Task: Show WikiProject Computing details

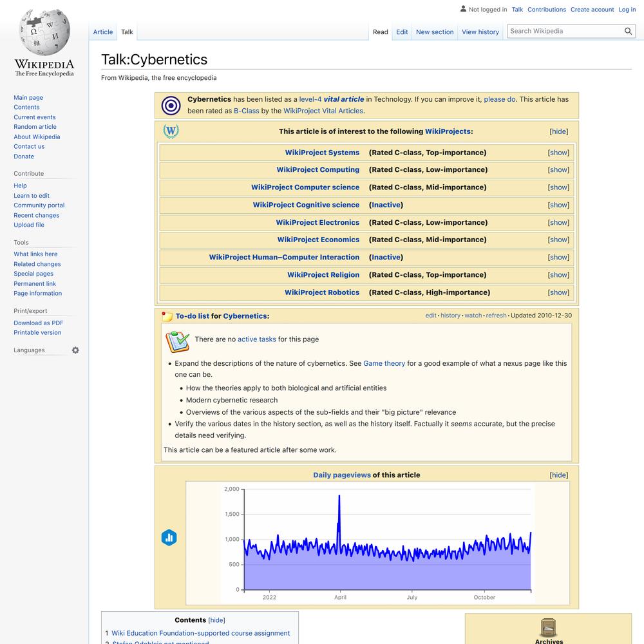Action: pyautogui.click(x=558, y=169)
